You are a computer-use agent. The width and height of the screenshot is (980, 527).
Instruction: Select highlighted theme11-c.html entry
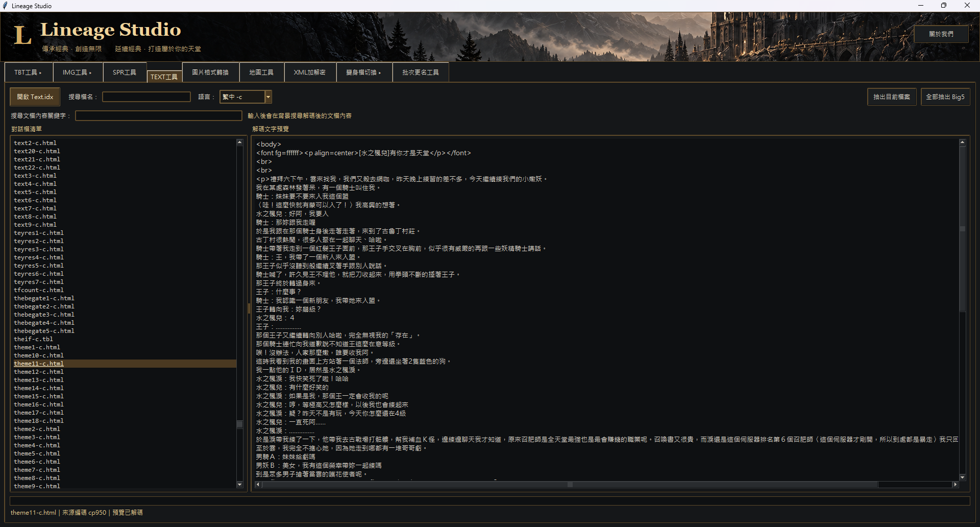[x=125, y=364]
